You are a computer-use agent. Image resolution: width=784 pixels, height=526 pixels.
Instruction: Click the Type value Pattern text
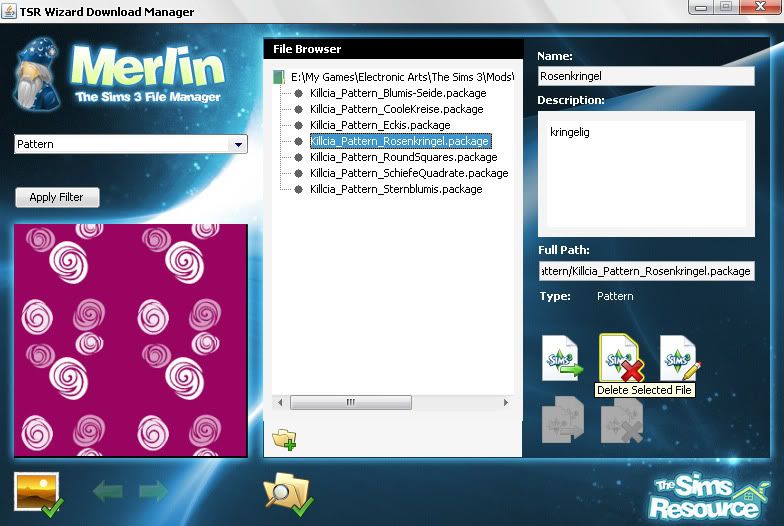615,296
